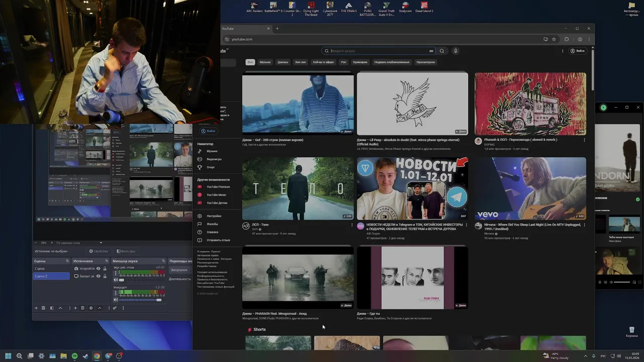
Task: Click the Войти button in YouTube header
Action: pyautogui.click(x=578, y=51)
